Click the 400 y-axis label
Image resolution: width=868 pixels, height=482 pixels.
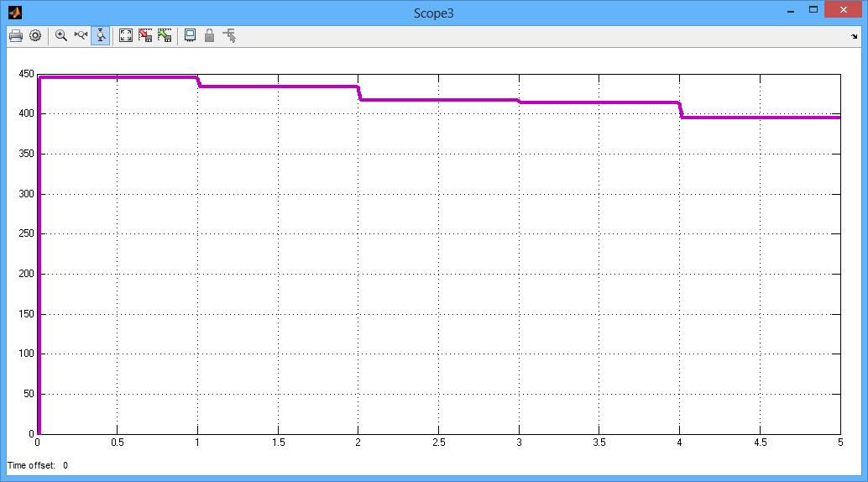26,113
